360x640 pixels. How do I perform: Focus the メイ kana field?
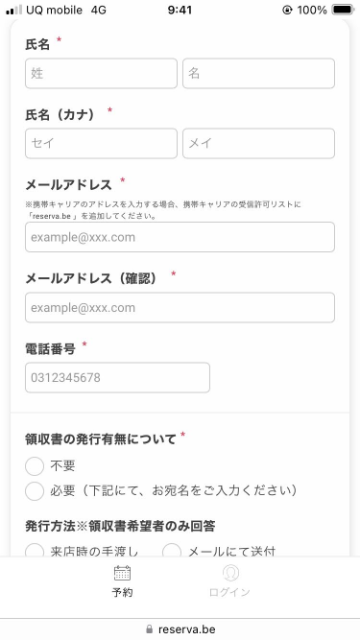[x=259, y=143]
